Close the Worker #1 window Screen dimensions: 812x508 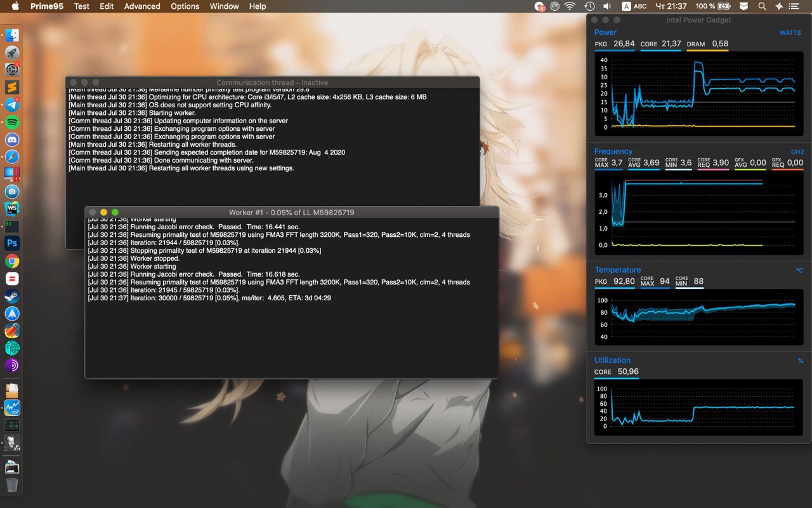click(93, 212)
